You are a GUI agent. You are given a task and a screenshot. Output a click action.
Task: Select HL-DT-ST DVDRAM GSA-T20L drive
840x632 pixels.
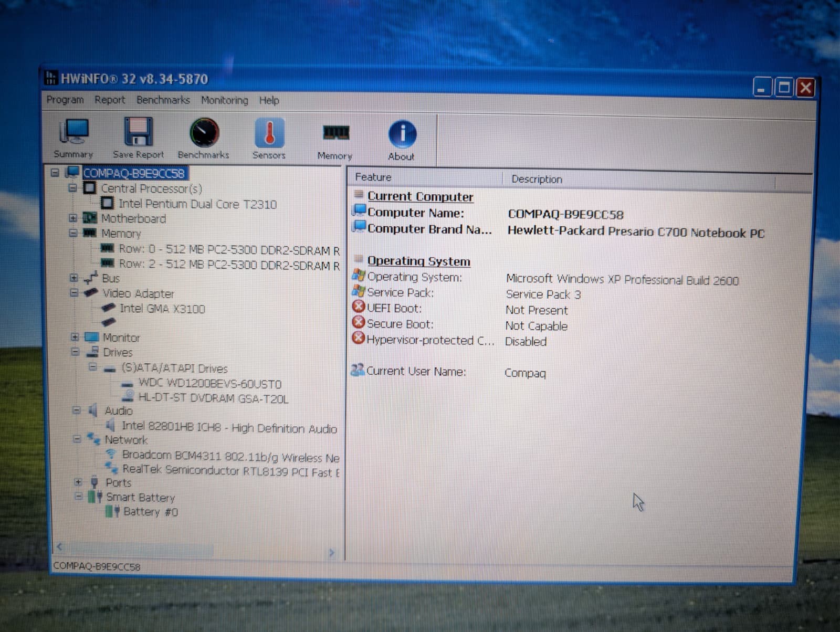click(x=213, y=398)
